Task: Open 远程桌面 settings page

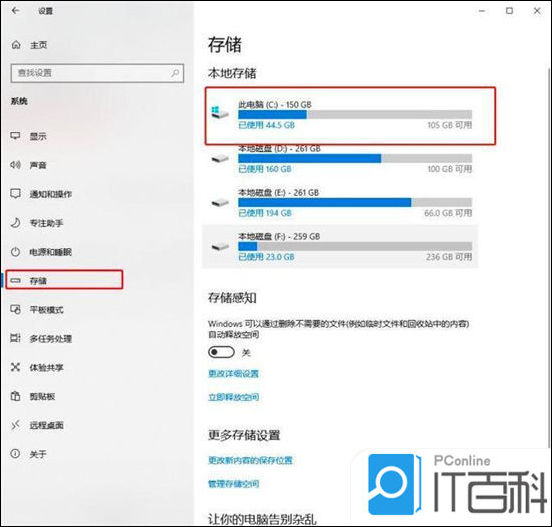Action: coord(46,425)
